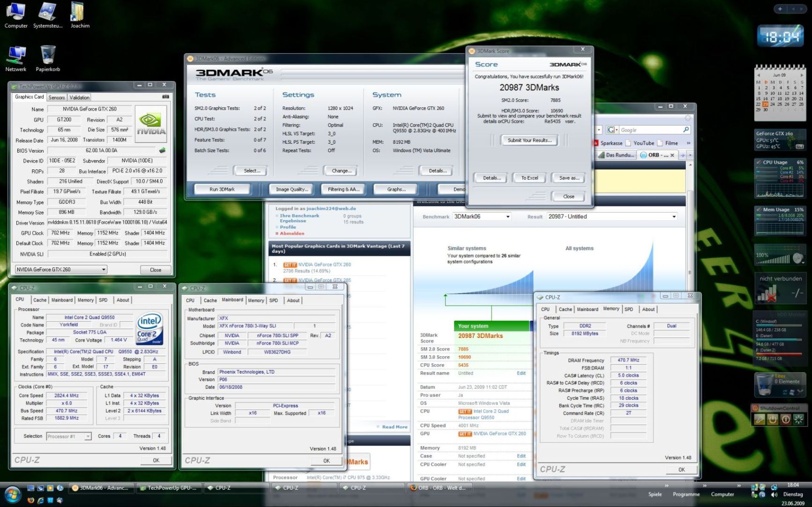Click the Sparkasse bookmark in Firefox
This screenshot has height=507, width=812.
pyautogui.click(x=608, y=143)
